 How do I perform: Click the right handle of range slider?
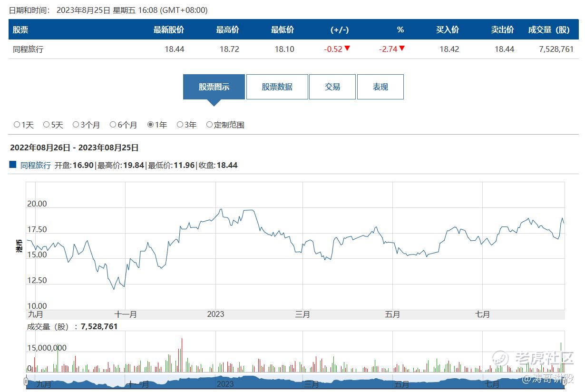564,381
